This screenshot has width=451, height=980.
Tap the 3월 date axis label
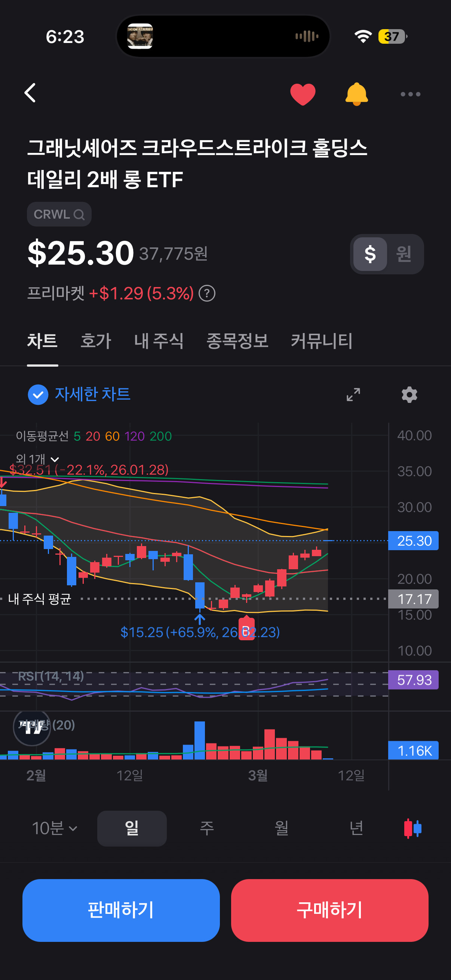258,775
